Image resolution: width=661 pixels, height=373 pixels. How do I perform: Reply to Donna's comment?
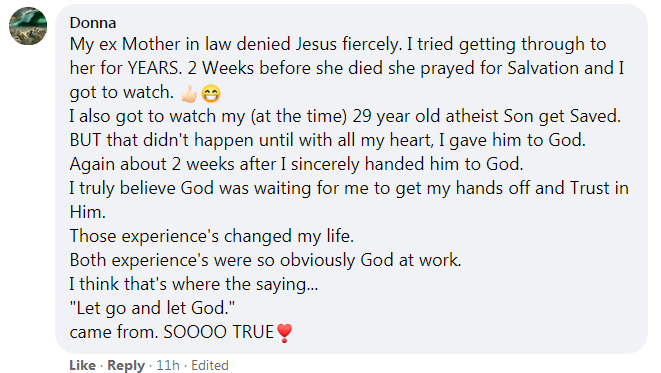tap(126, 365)
